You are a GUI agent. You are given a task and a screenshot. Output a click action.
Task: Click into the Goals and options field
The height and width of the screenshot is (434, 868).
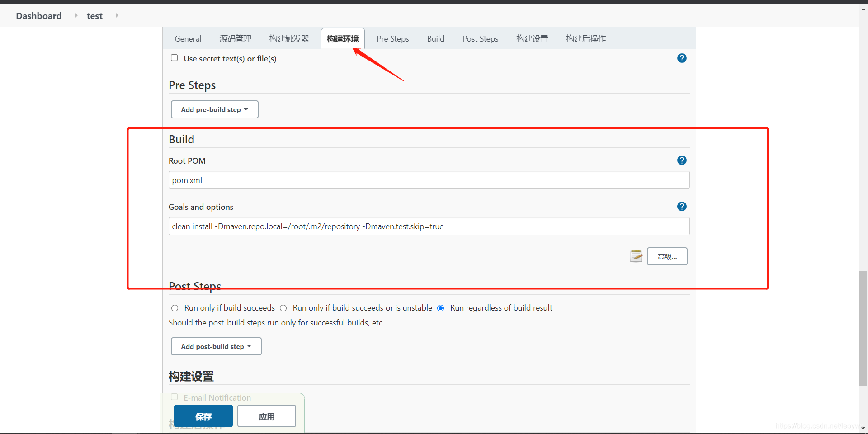click(429, 226)
